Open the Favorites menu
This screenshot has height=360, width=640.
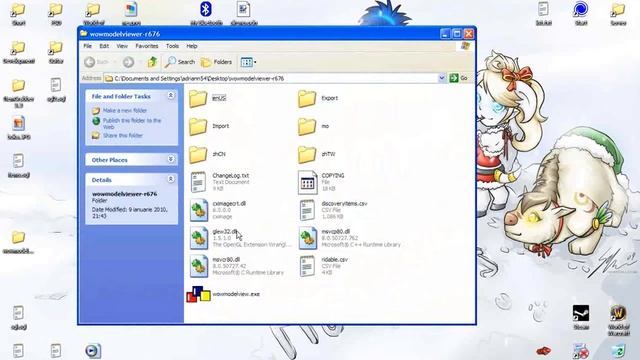point(147,46)
